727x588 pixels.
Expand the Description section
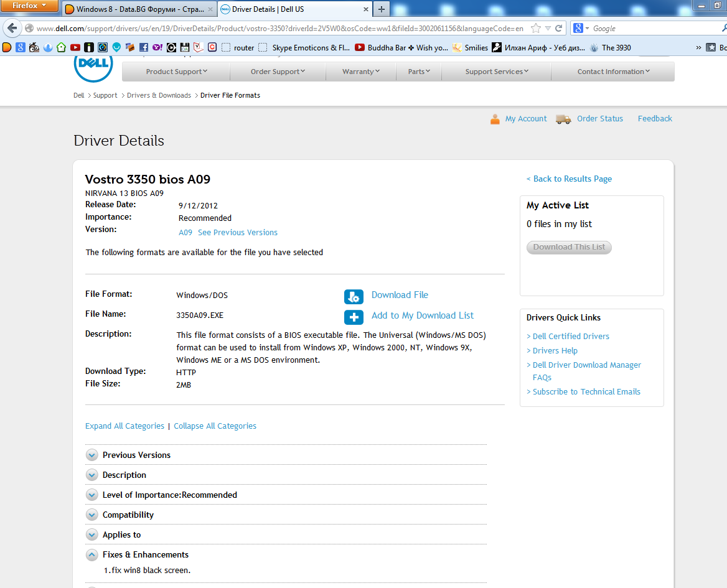[91, 475]
